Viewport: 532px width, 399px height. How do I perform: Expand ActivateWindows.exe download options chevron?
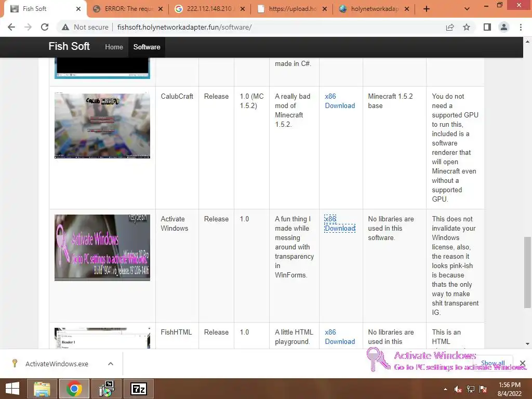[x=111, y=364]
